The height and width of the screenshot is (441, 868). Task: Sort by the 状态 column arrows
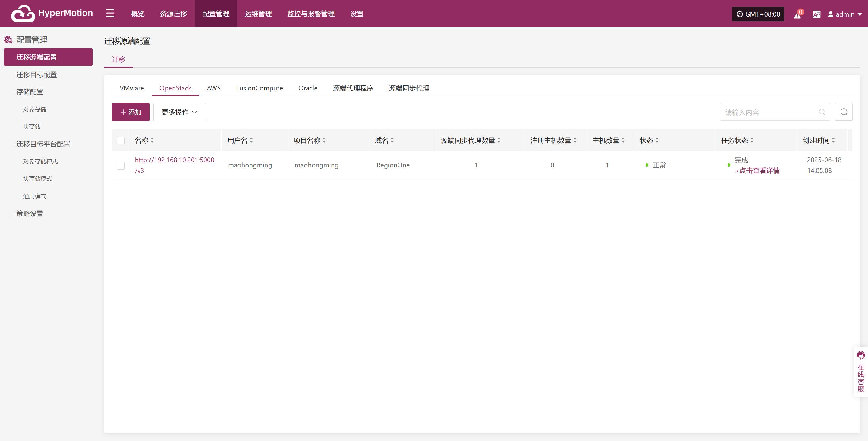tap(657, 140)
